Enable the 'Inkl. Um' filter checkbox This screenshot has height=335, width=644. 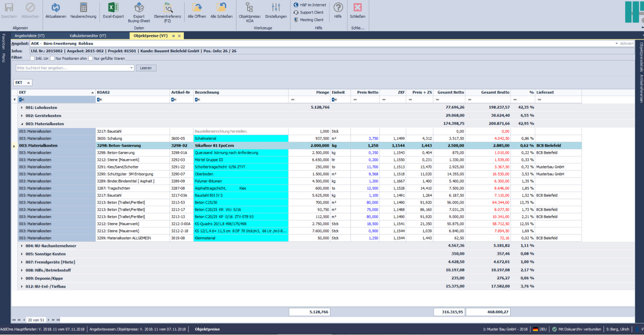(x=32, y=59)
